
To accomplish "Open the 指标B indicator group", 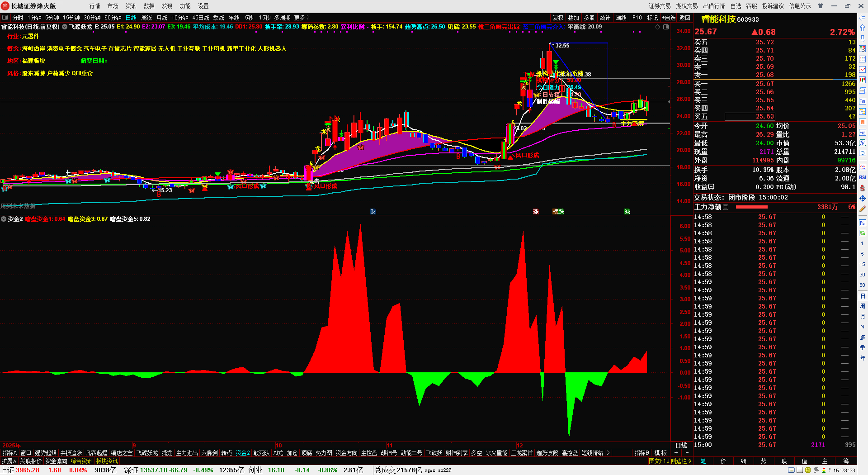I will (x=642, y=453).
